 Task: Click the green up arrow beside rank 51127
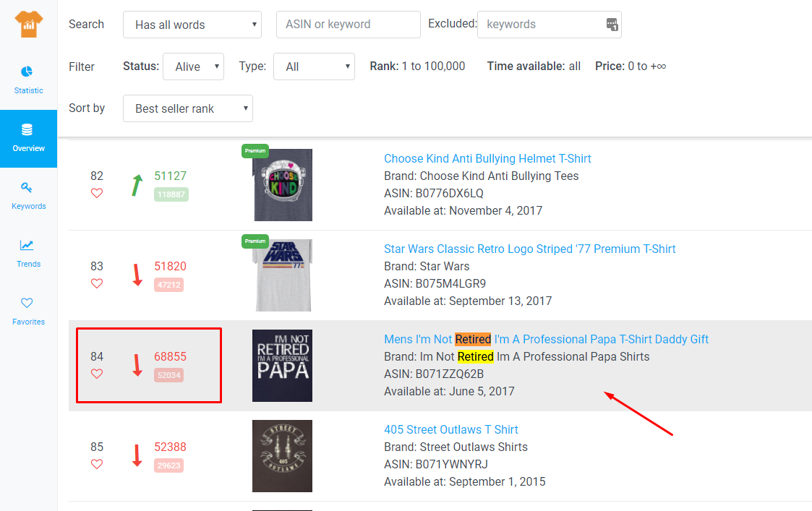click(137, 185)
